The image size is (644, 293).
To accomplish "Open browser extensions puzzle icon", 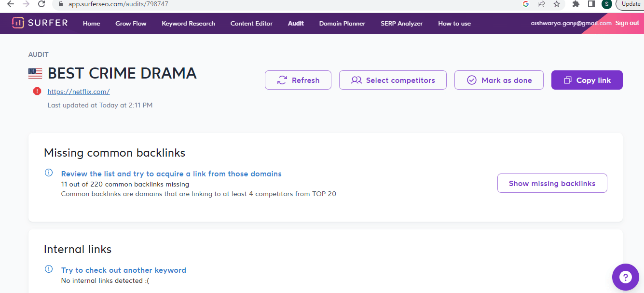I will 575,4.
